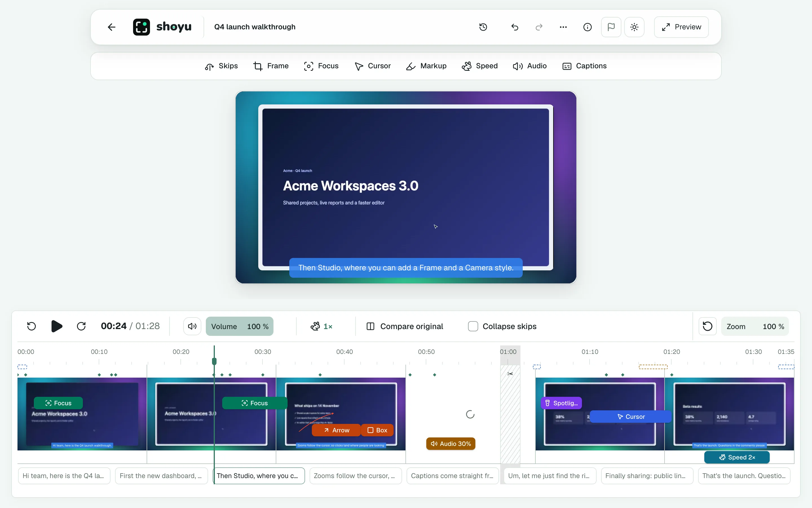The height and width of the screenshot is (508, 812).
Task: Toggle Compare original
Action: (405, 326)
